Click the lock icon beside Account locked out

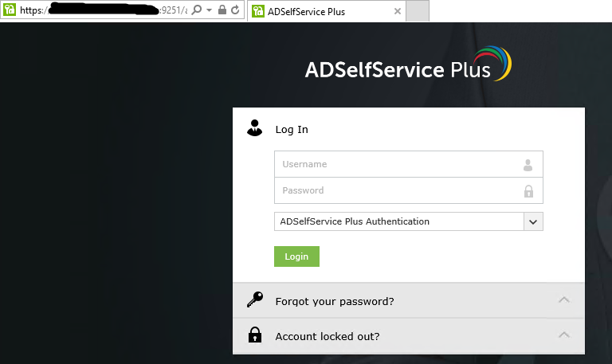click(255, 335)
